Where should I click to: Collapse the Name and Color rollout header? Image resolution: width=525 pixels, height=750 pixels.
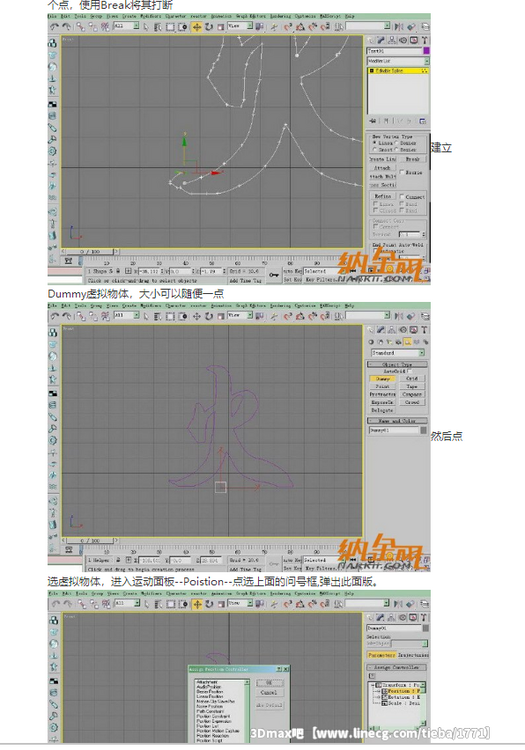pyautogui.click(x=397, y=421)
